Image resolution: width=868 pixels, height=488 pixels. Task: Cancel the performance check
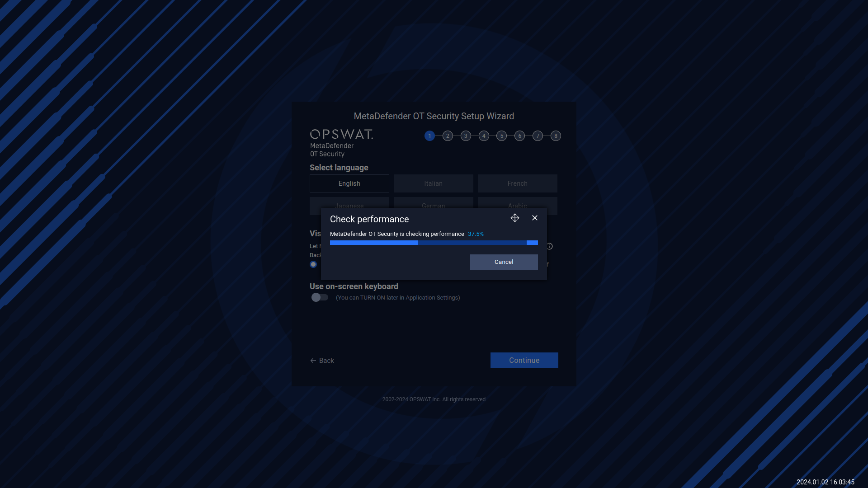(x=504, y=262)
